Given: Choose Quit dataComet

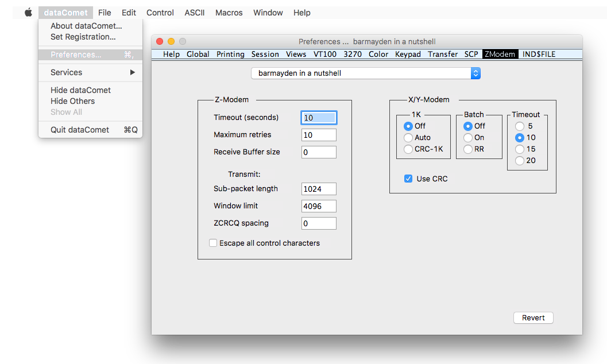Looking at the screenshot, I should click(x=90, y=130).
